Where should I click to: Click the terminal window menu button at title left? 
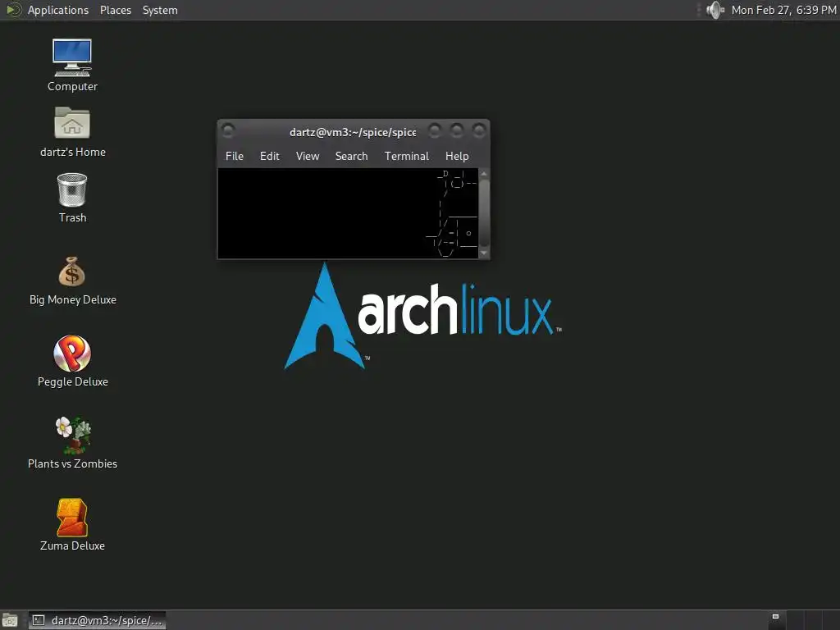(228, 130)
